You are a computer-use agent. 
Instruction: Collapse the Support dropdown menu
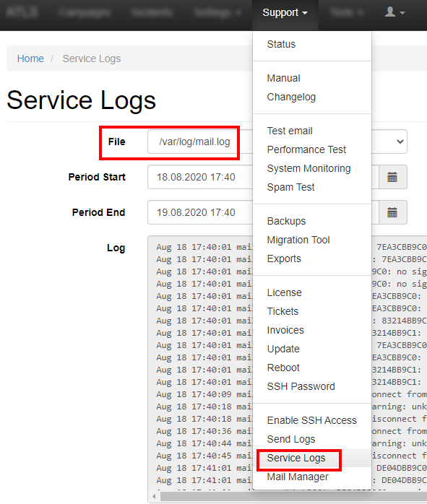tap(285, 13)
